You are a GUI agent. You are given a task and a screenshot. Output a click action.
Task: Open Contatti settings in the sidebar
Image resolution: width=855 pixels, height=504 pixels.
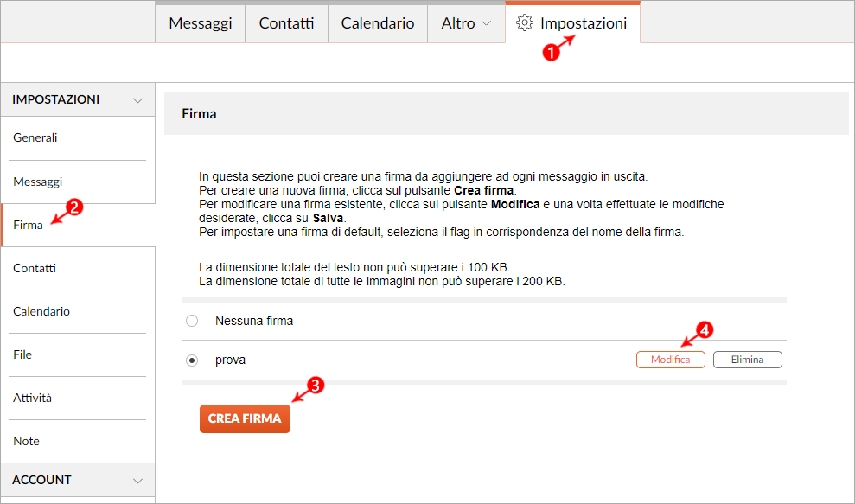(x=35, y=268)
